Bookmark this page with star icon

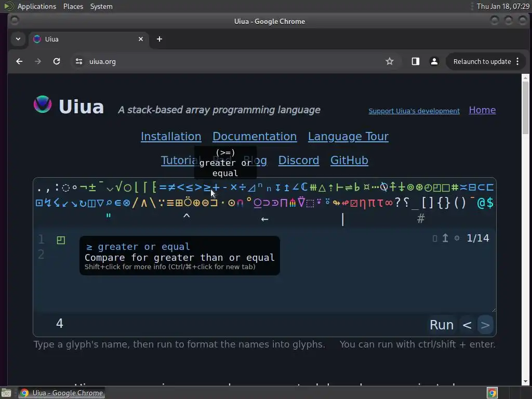coord(390,61)
